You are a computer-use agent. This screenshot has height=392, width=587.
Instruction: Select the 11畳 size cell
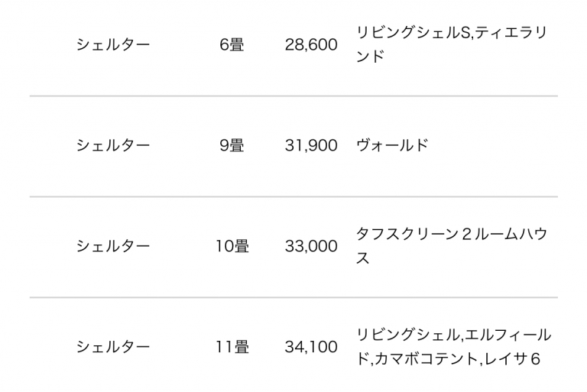coord(232,348)
